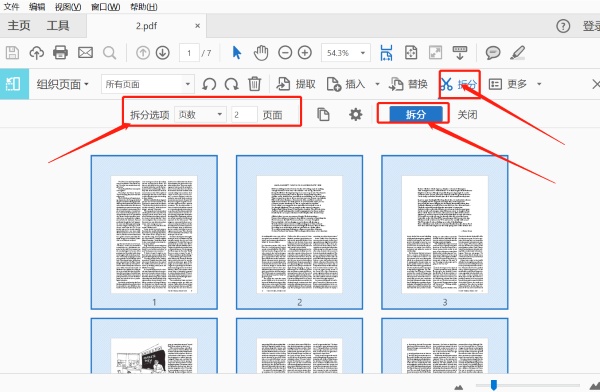Select the thumbnail with blackboard illustration
The width and height of the screenshot is (600, 392).
(154, 345)
